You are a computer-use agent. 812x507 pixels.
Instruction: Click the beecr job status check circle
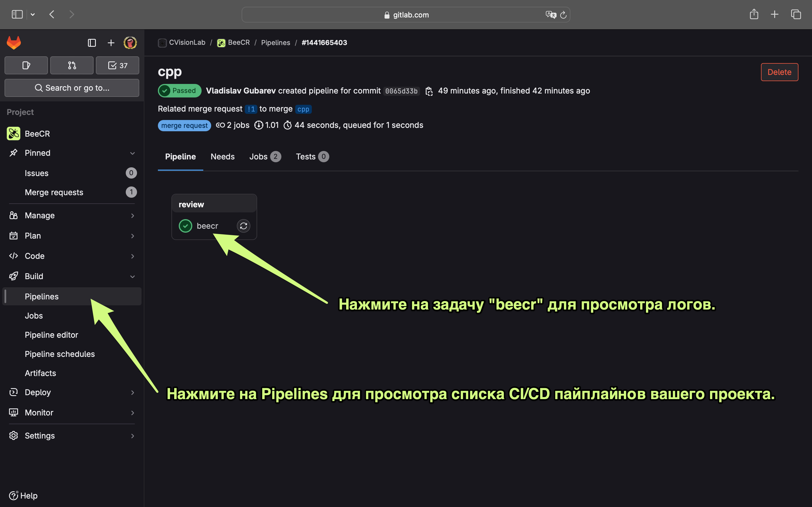pyautogui.click(x=186, y=226)
